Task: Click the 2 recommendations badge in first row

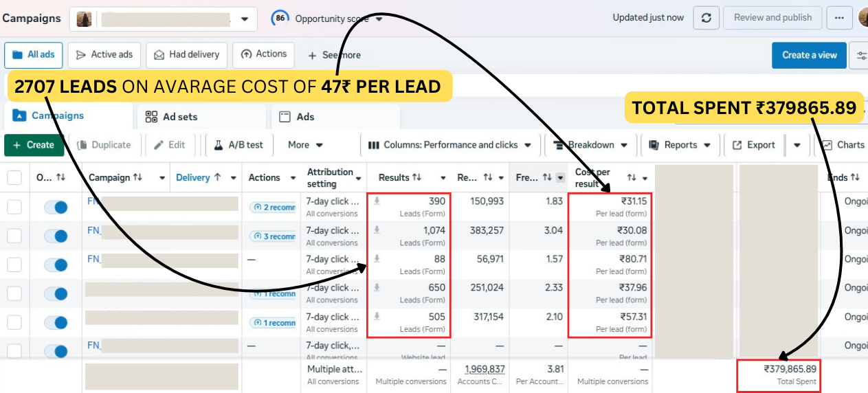Action: (x=274, y=207)
